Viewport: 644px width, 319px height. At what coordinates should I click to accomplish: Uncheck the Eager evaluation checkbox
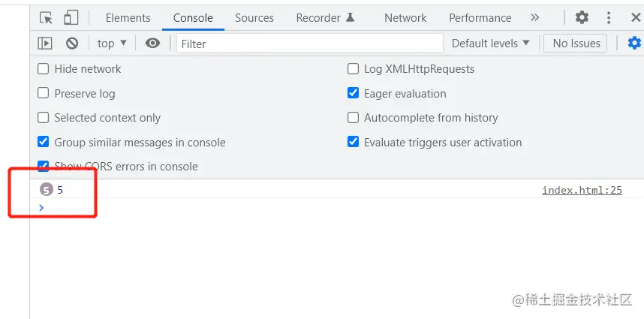coord(353,94)
